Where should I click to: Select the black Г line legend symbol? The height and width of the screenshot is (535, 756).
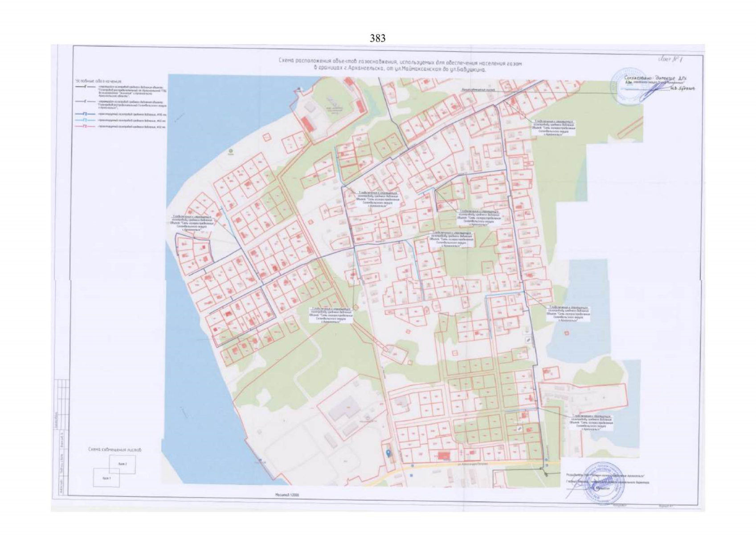click(x=85, y=88)
